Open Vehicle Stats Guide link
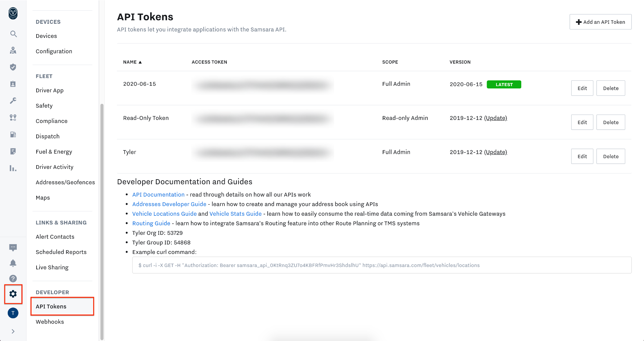The width and height of the screenshot is (644, 341). coord(235,214)
